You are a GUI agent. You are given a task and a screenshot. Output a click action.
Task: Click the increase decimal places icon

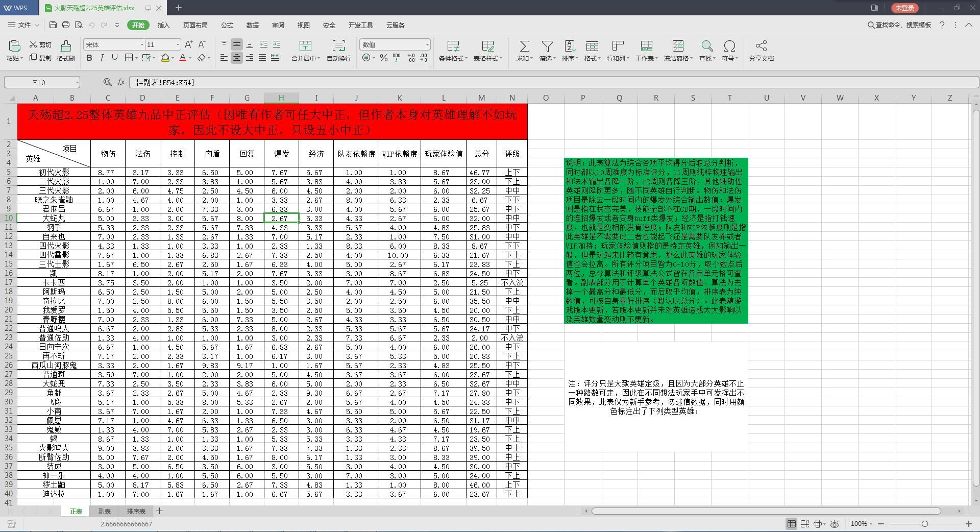411,58
